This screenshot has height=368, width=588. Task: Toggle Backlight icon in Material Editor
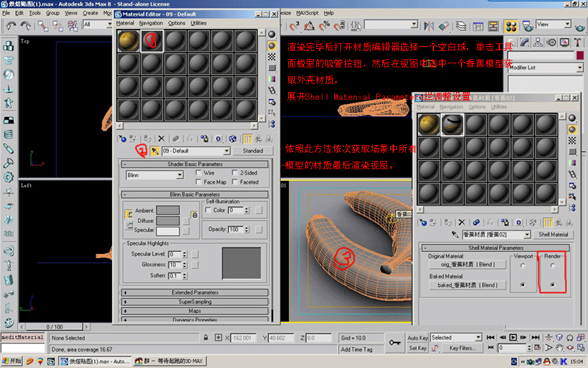pos(272,46)
